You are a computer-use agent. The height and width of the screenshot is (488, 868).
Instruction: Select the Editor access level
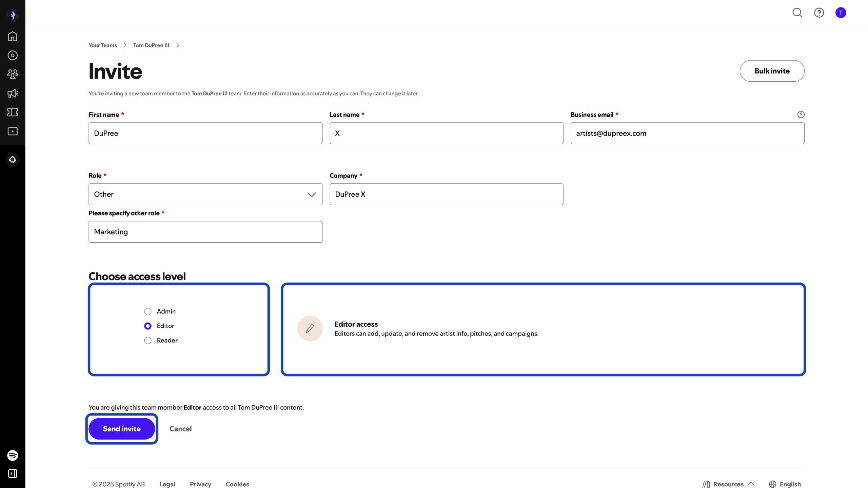coord(148,326)
